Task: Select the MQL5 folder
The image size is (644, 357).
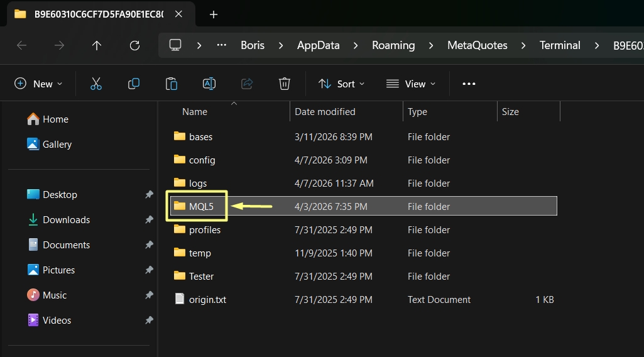Action: pyautogui.click(x=201, y=207)
